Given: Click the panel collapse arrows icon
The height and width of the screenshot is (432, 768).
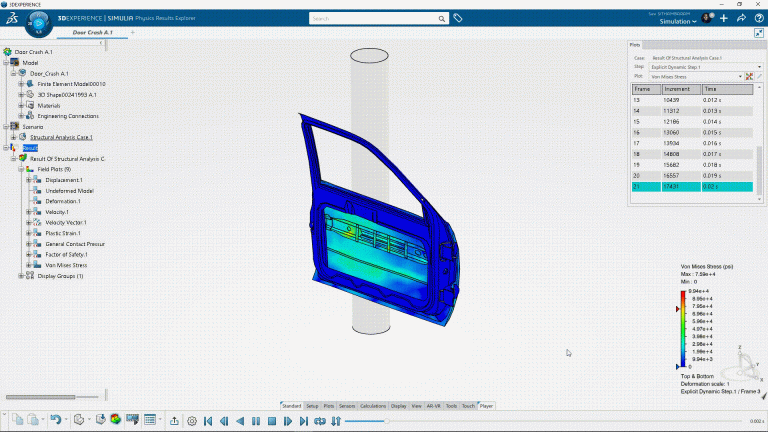Looking at the screenshot, I should [759, 33].
